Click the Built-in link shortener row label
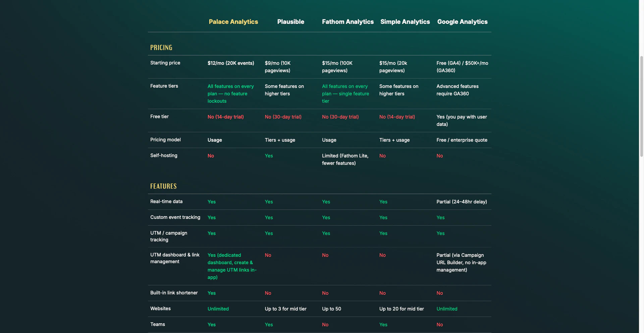The height and width of the screenshot is (333, 644). (174, 293)
